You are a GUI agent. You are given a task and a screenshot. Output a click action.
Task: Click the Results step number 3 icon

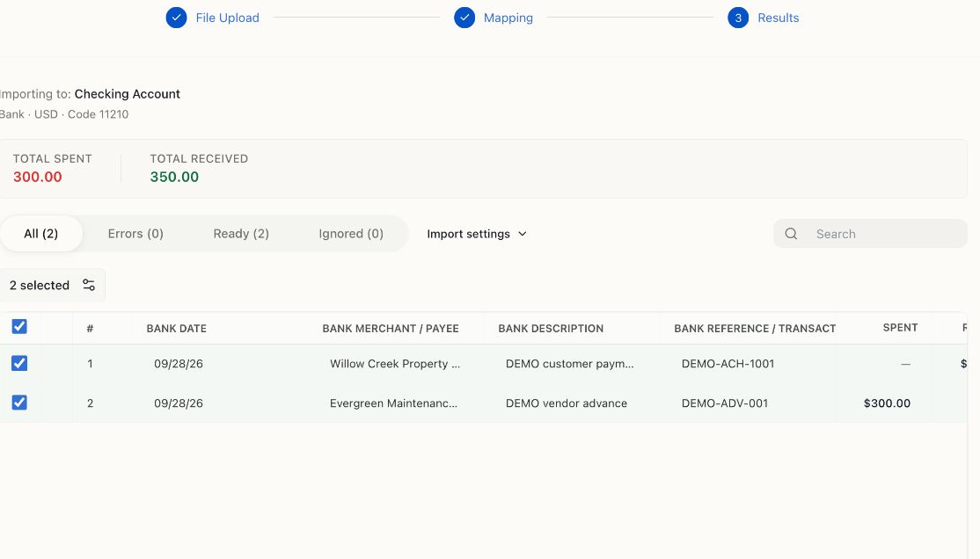[738, 18]
